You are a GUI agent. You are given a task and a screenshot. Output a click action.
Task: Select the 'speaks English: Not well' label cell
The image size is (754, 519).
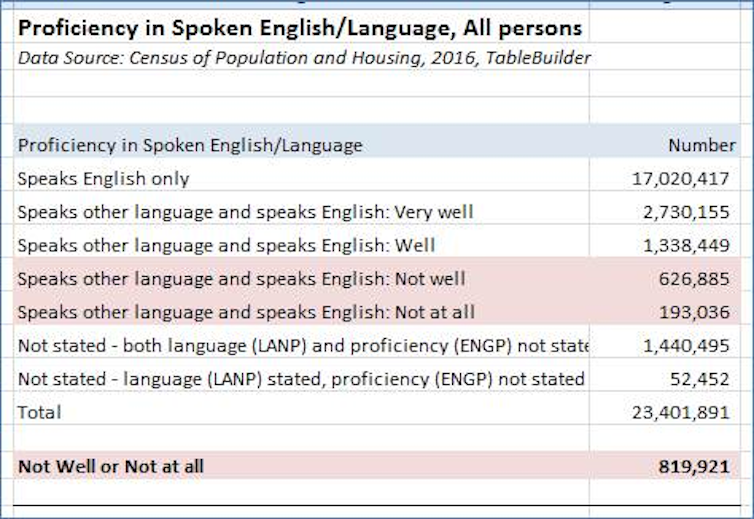(x=241, y=279)
